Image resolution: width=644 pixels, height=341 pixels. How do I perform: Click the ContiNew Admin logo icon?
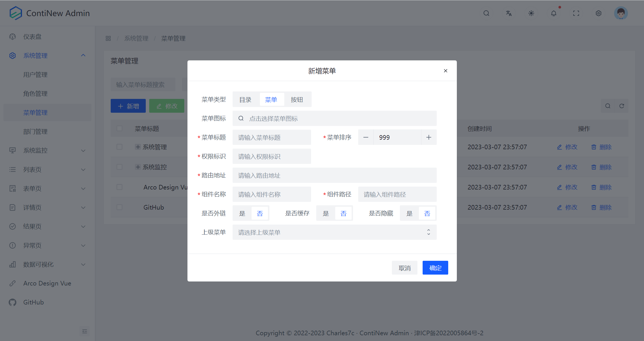click(x=16, y=13)
